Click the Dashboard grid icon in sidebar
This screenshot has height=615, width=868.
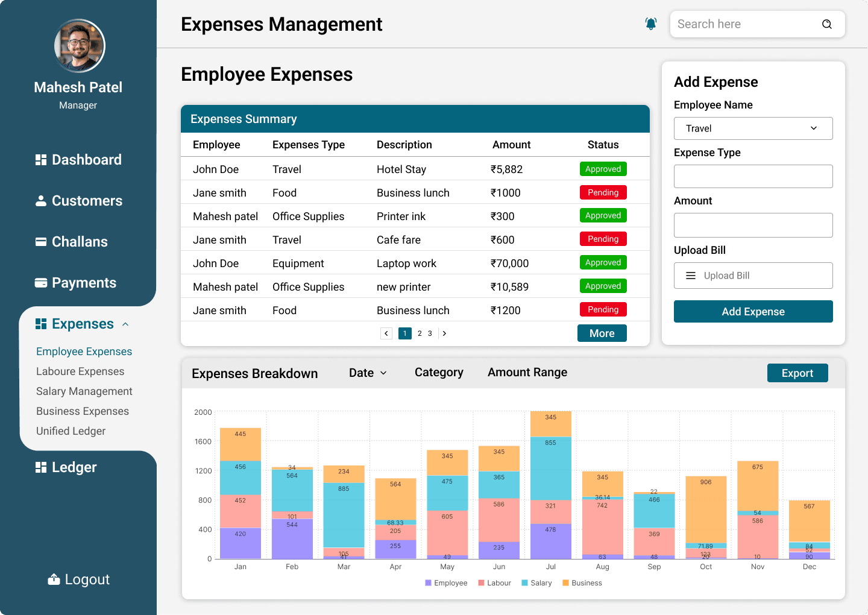pyautogui.click(x=41, y=160)
